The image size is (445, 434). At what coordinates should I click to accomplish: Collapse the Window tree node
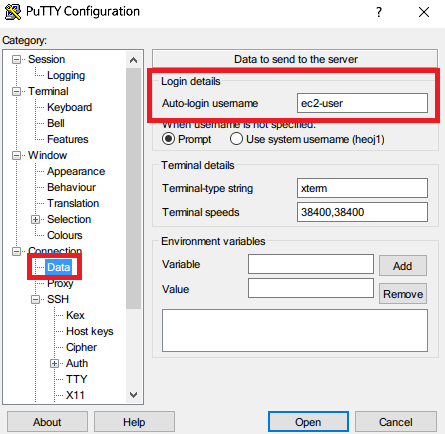tap(16, 155)
